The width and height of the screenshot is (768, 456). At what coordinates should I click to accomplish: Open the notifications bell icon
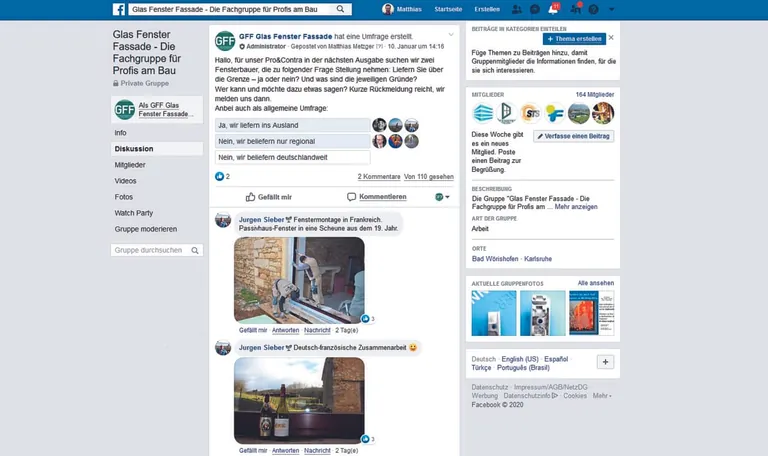pyautogui.click(x=554, y=9)
